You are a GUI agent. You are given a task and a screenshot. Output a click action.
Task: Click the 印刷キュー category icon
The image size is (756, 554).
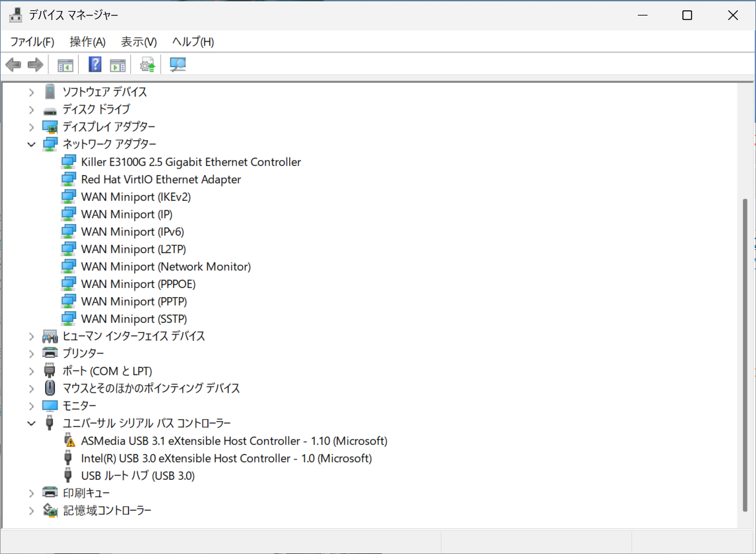click(x=50, y=492)
